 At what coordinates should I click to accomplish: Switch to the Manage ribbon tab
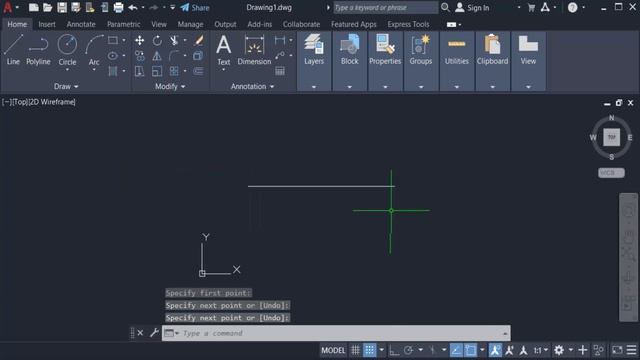coord(190,24)
